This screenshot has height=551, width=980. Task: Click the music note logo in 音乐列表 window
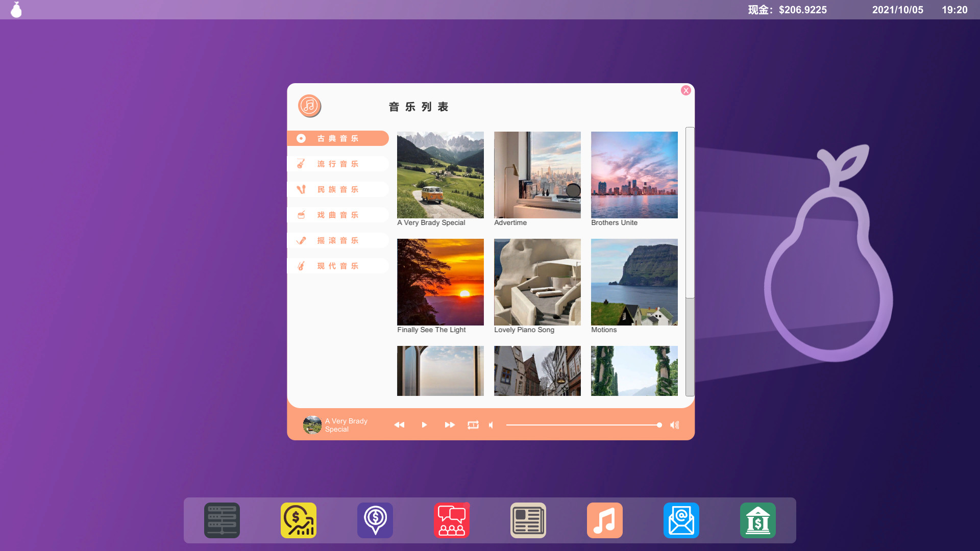[309, 106]
